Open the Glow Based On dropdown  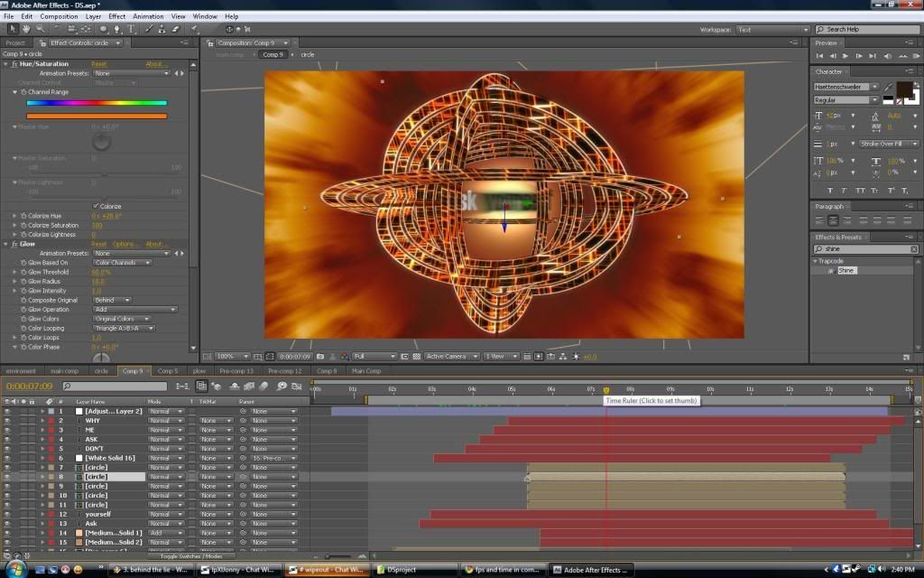121,263
